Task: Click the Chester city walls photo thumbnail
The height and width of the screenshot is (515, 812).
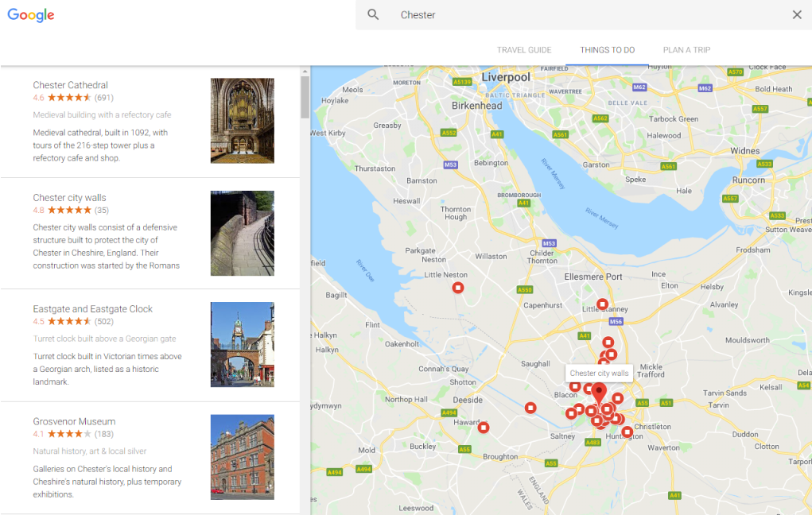Action: click(242, 233)
